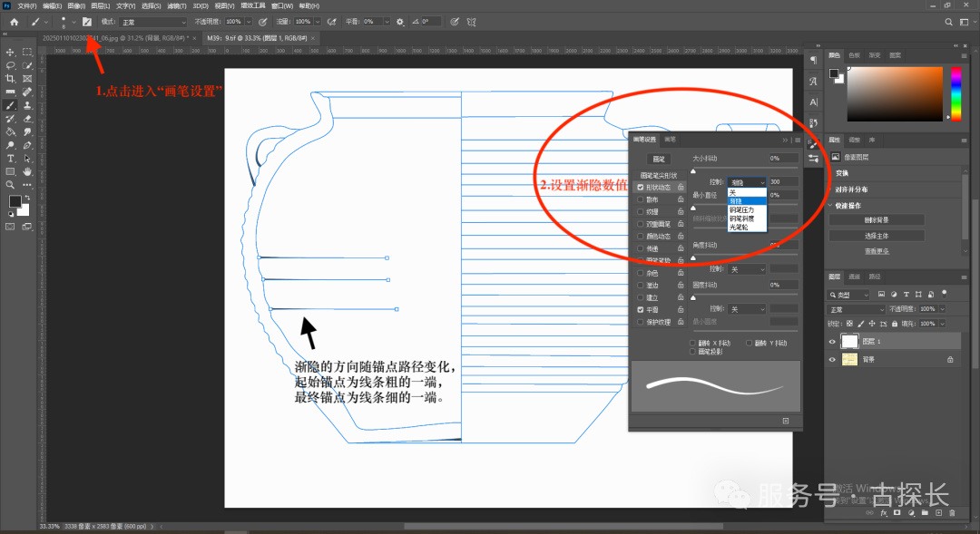Click the 大小抖动 slider handle
The width and height of the screenshot is (980, 534).
693,171
